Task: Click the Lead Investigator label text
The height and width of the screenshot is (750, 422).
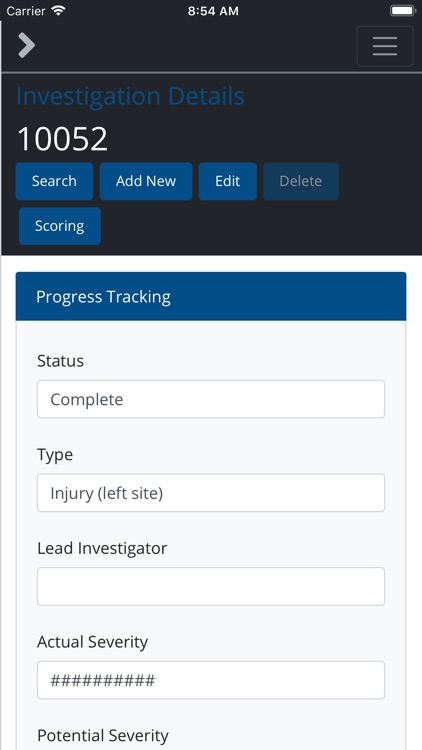Action: tap(102, 548)
